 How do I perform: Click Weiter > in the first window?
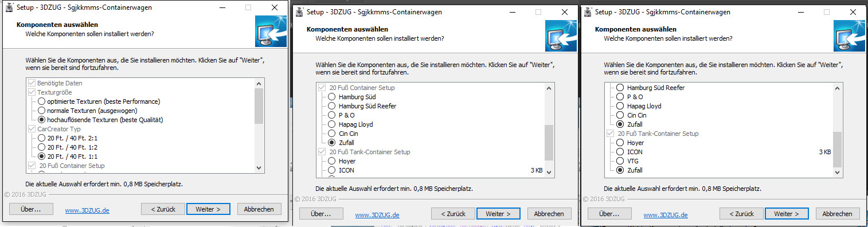coord(208,209)
